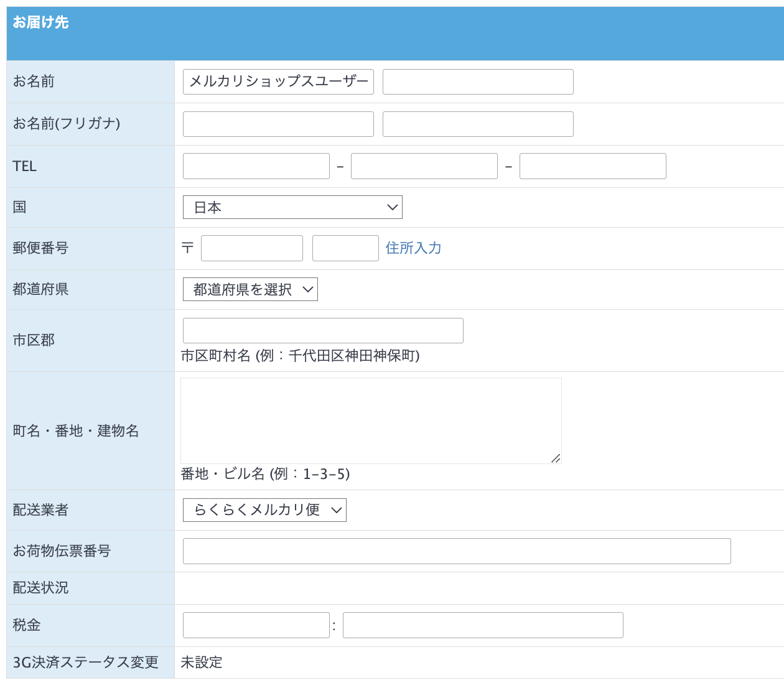Expand the 都道府県を選択 dropdown
The image size is (784, 688).
(250, 289)
